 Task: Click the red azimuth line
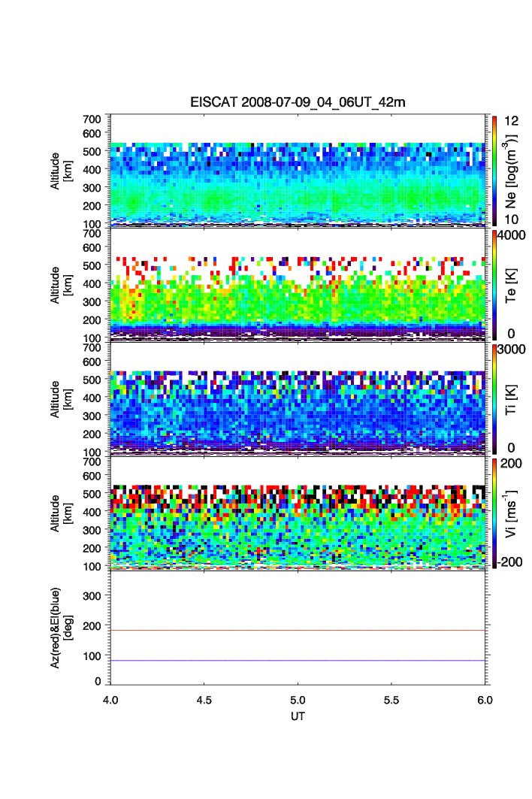299,631
